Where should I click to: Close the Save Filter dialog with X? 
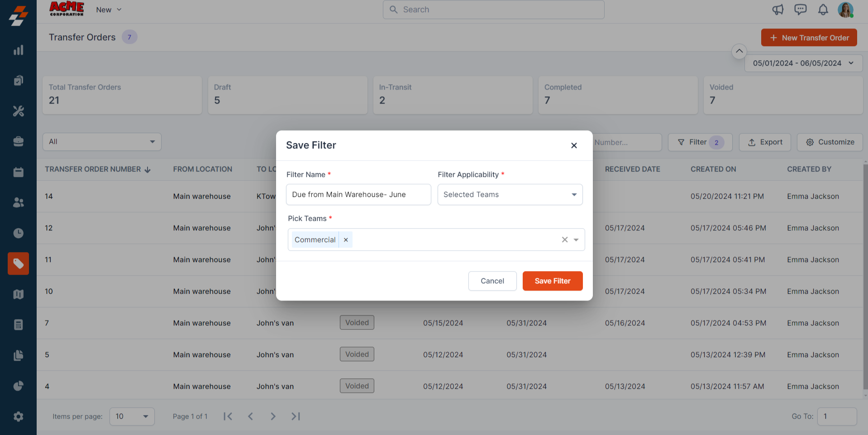coord(573,145)
